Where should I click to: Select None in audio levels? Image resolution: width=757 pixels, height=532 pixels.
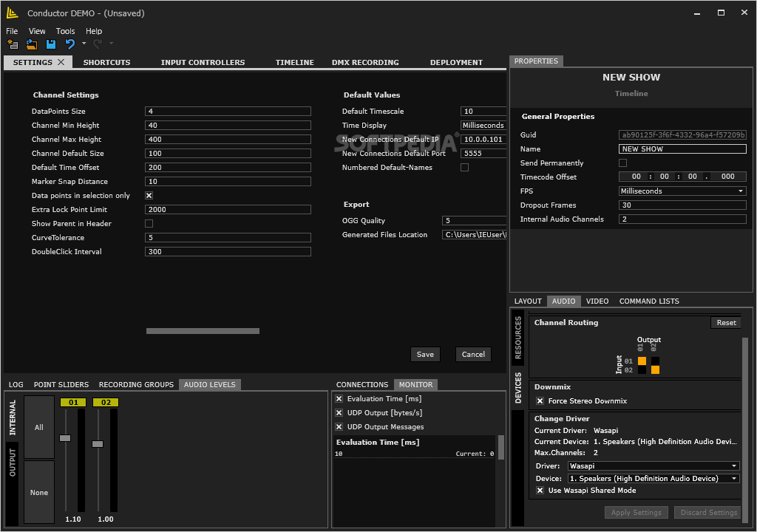coord(39,492)
